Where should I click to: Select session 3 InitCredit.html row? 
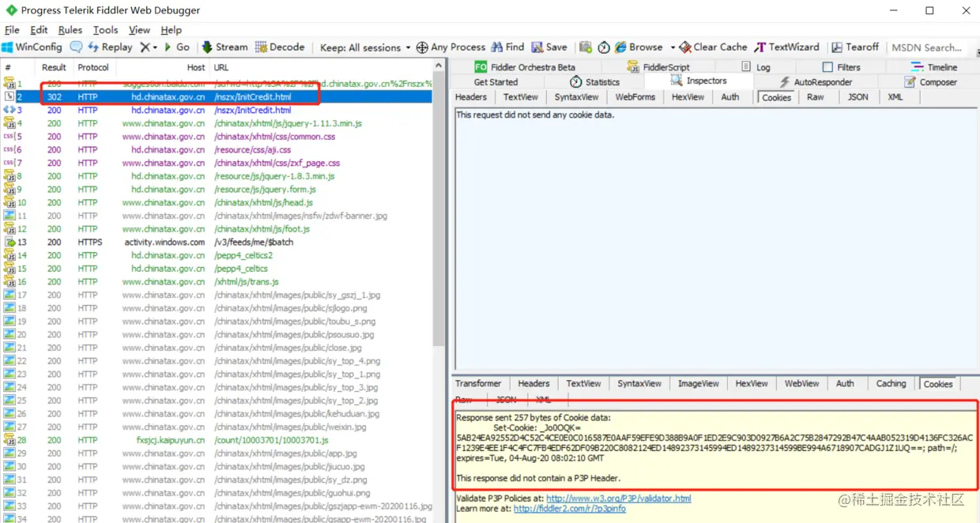(217, 111)
